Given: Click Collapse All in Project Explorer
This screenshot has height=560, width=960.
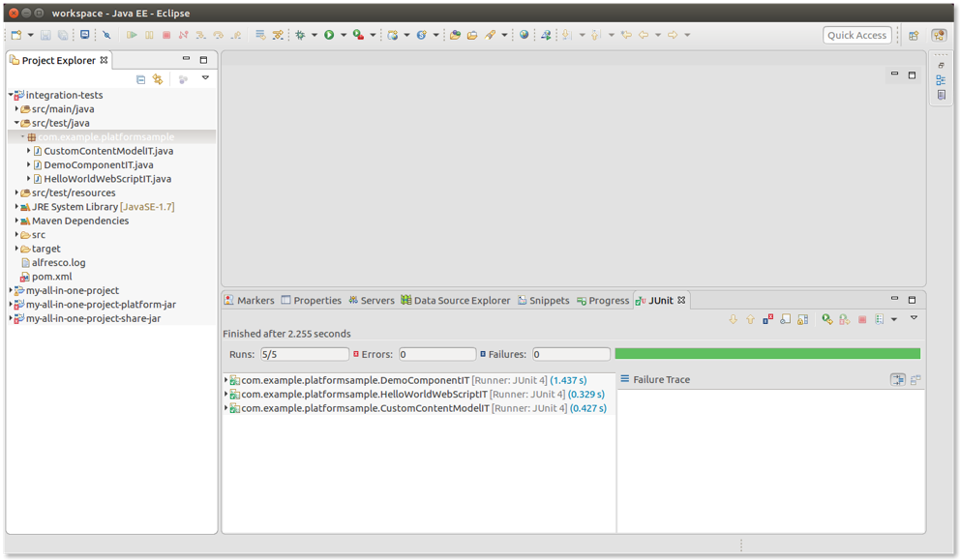Looking at the screenshot, I should (141, 79).
